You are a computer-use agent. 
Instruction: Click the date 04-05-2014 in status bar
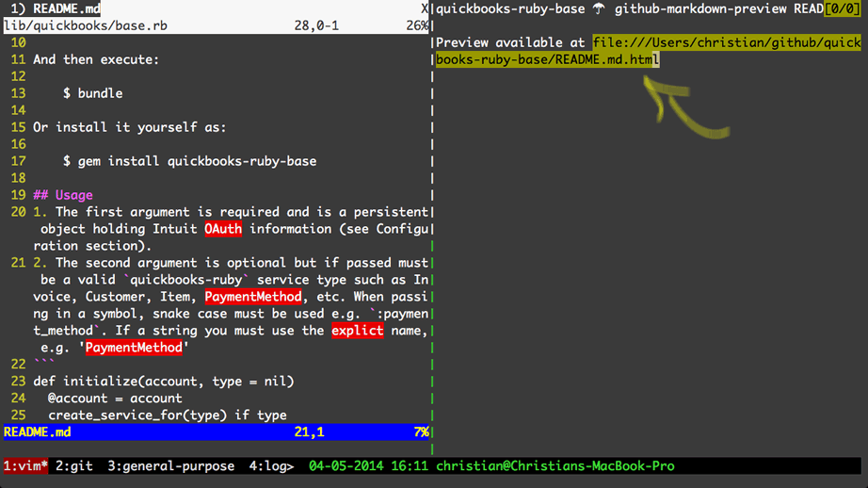point(346,465)
